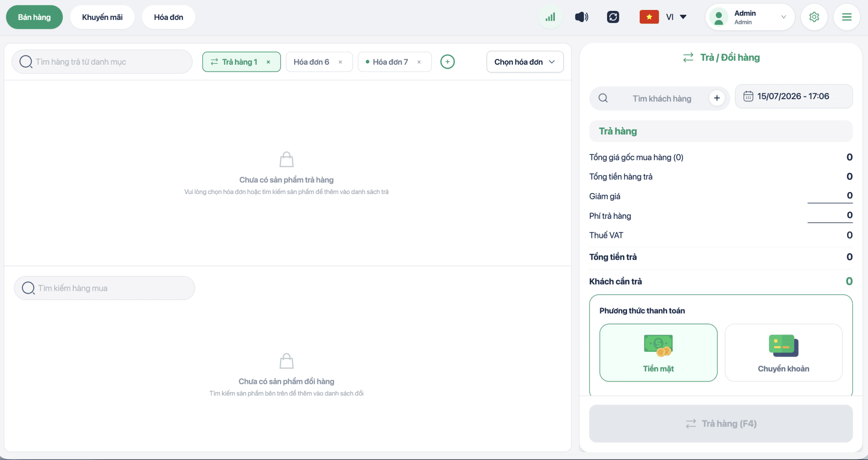The image size is (868, 460).
Task: Click the Admin avatar icon
Action: click(x=719, y=17)
